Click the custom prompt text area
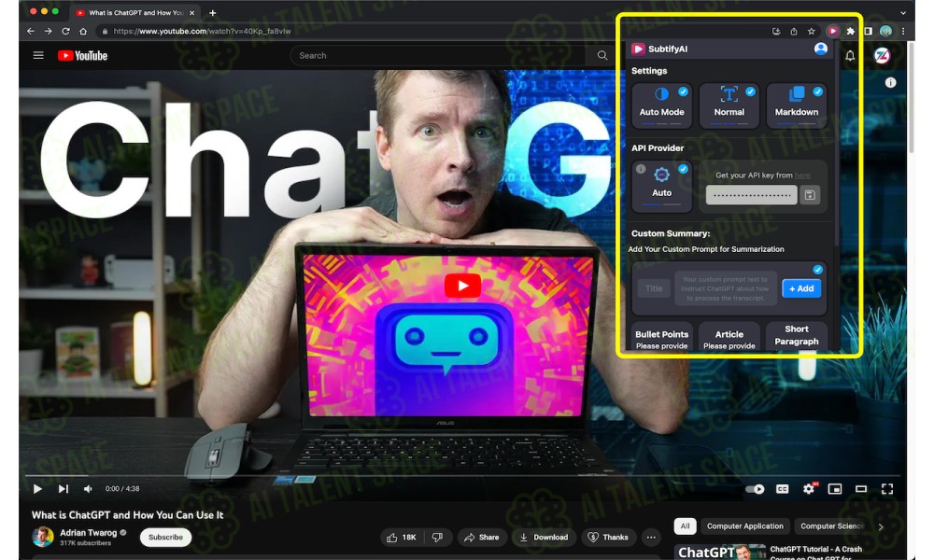The height and width of the screenshot is (560, 934). 725,288
